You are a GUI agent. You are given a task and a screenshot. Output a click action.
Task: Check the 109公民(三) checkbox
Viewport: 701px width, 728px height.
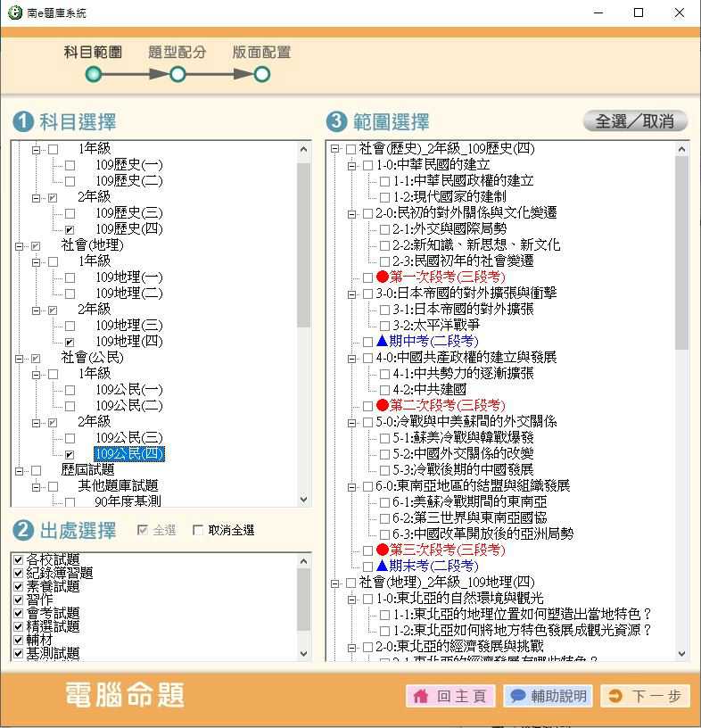coord(70,438)
